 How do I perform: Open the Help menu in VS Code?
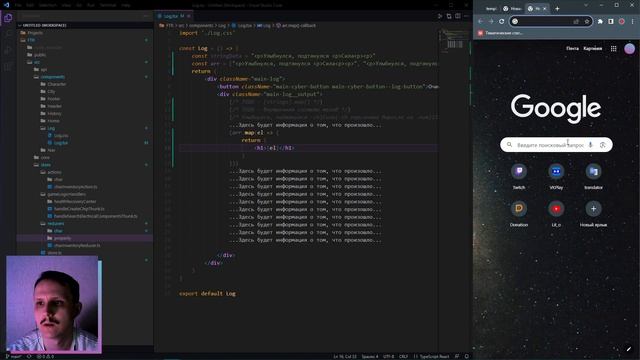pyautogui.click(x=126, y=5)
